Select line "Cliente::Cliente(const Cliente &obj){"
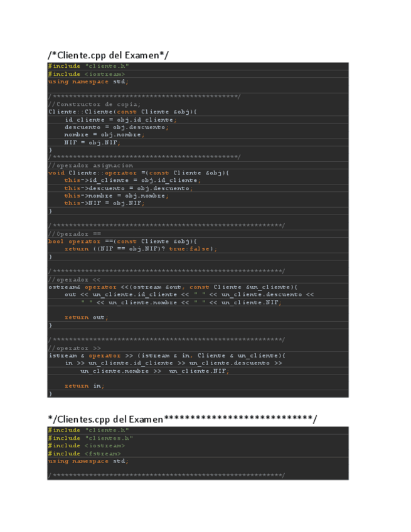Viewport: 411px width, 532px height. [x=122, y=112]
